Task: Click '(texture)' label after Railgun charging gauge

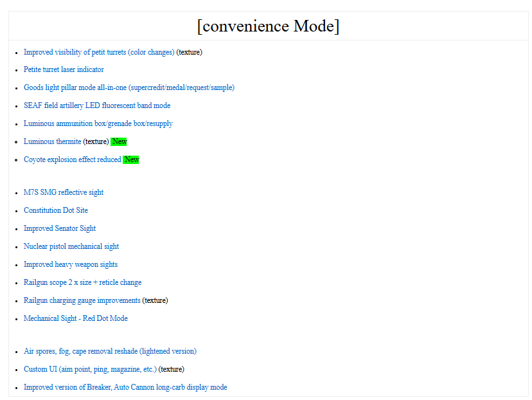Action: 155,300
